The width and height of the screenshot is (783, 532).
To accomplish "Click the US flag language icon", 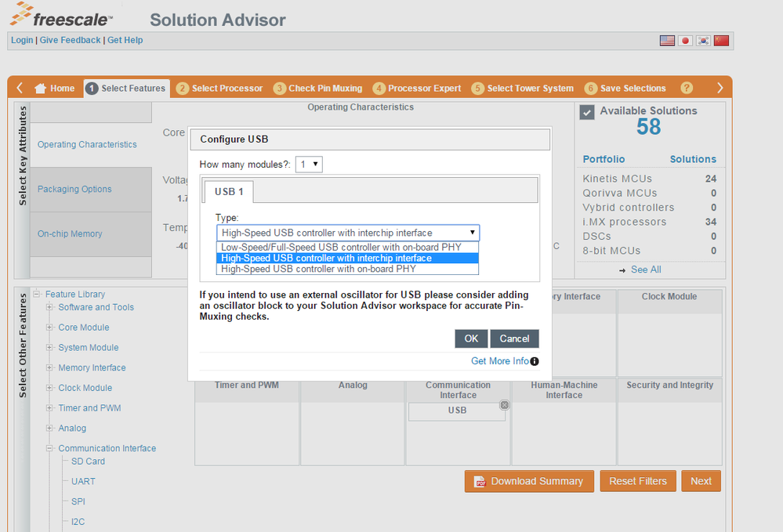I will tap(667, 41).
